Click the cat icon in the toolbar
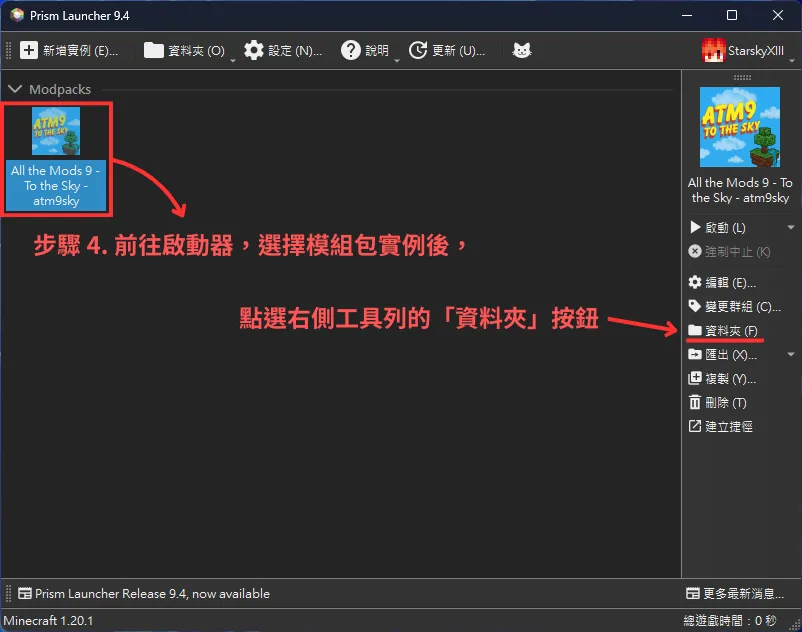 pos(521,50)
